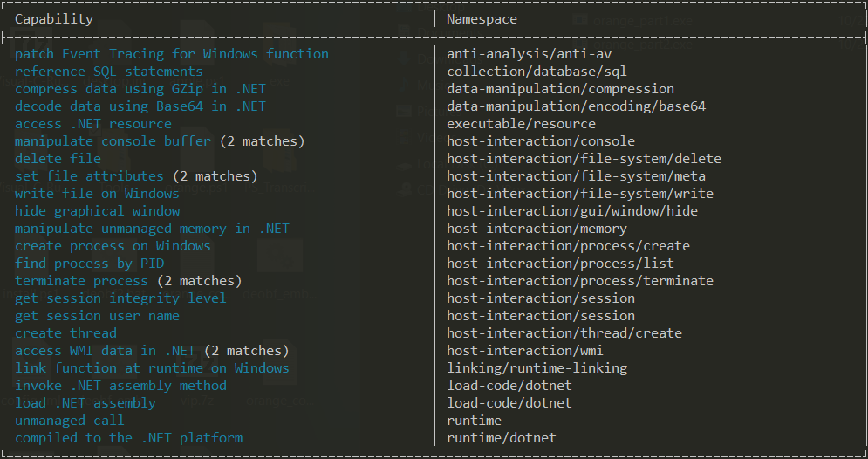Click the "patch Event Tracing for Windows function" capability

click(172, 54)
